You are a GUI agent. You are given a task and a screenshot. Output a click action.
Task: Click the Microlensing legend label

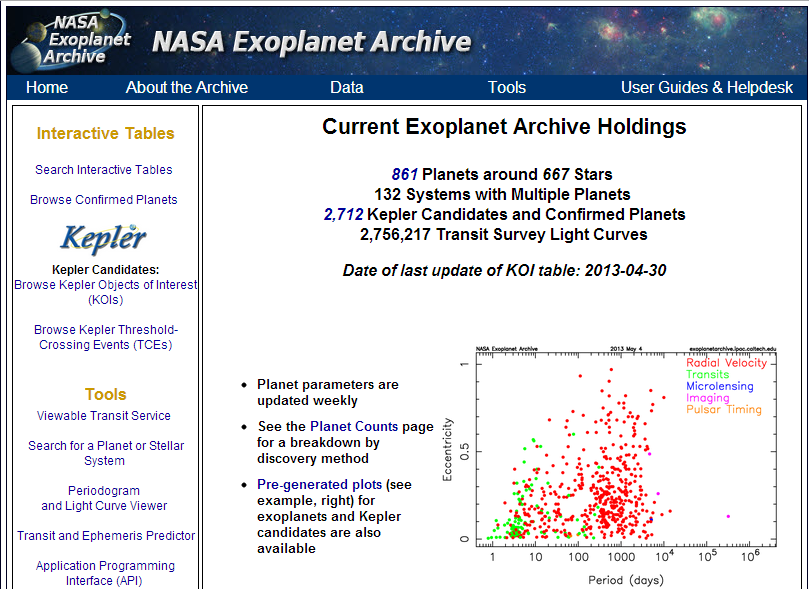pyautogui.click(x=719, y=386)
